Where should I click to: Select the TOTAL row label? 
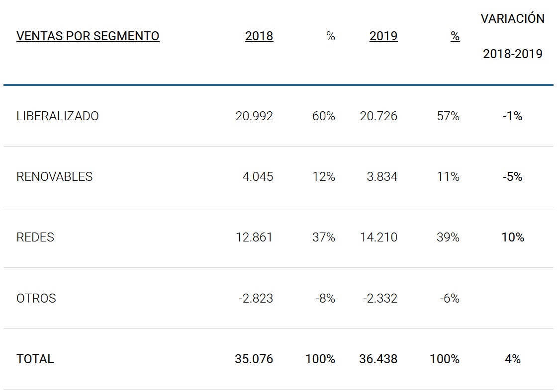pos(35,359)
